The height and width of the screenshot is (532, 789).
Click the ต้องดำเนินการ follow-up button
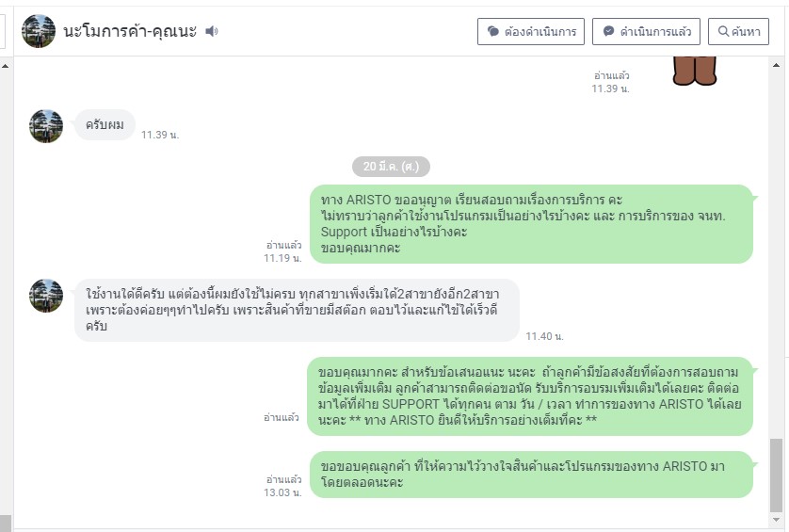531,31
